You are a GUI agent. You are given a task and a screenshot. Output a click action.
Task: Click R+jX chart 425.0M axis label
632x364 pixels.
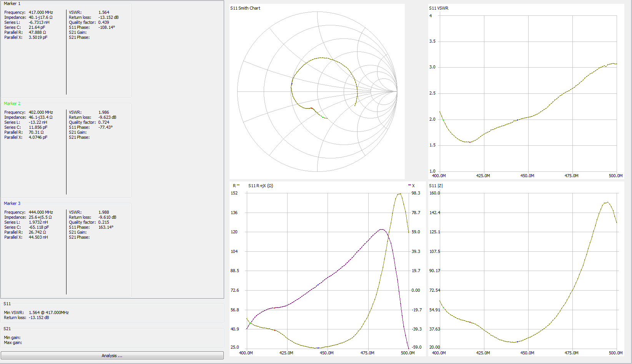click(x=286, y=353)
